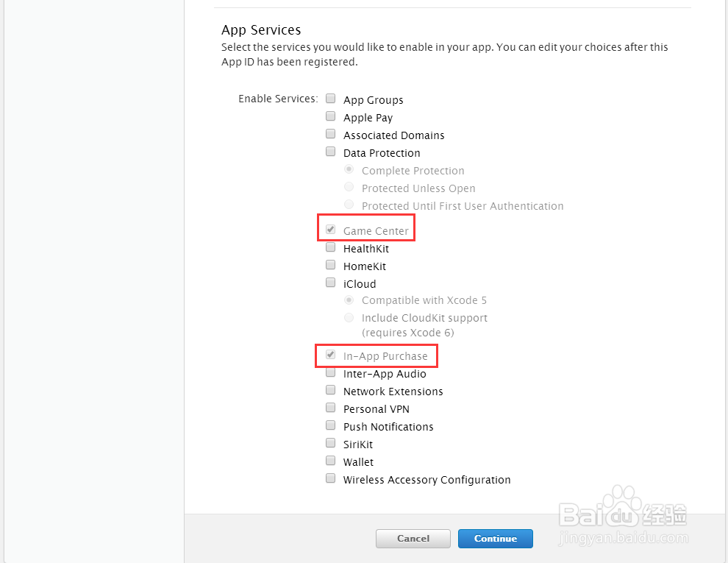Viewport: 728px width, 563px height.
Task: Tick the Push Notifications checkbox
Action: 331,425
